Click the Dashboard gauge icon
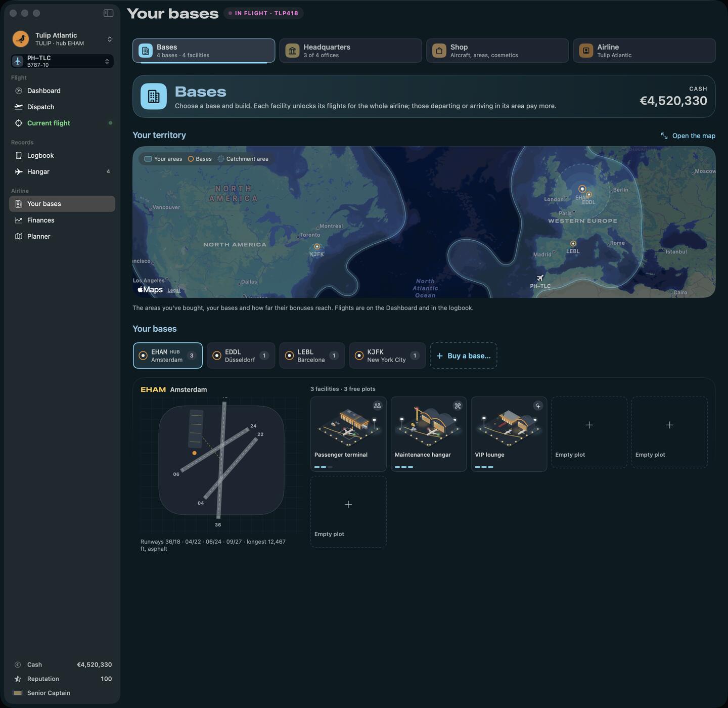Image resolution: width=728 pixels, height=708 pixels. click(19, 91)
